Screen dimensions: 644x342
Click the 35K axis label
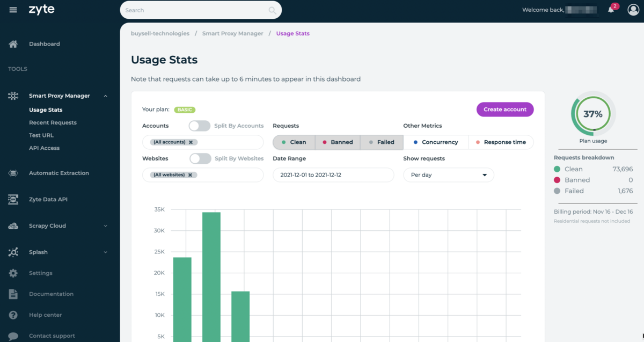pyautogui.click(x=159, y=209)
